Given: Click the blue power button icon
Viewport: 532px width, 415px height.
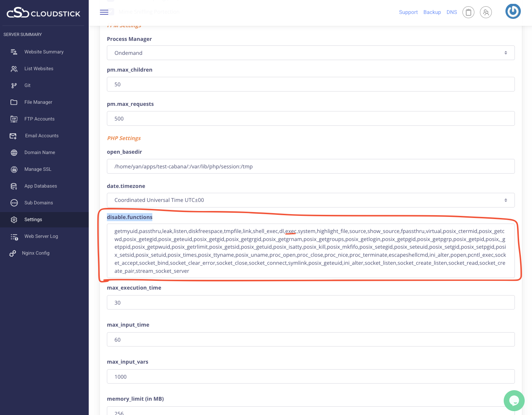Looking at the screenshot, I should [513, 12].
